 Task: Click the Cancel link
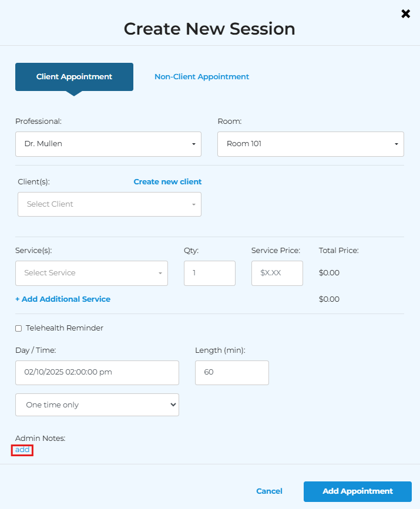click(x=269, y=491)
